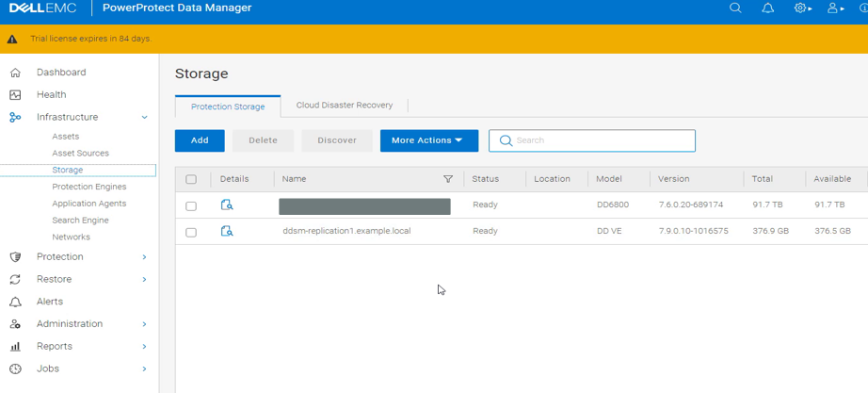Image resolution: width=868 pixels, height=393 pixels.
Task: Open notifications bell in top bar
Action: point(768,8)
